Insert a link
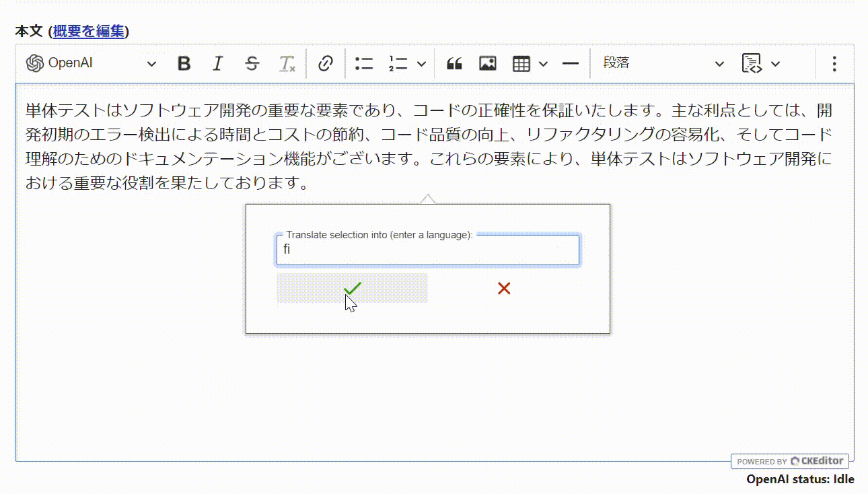 click(x=326, y=63)
